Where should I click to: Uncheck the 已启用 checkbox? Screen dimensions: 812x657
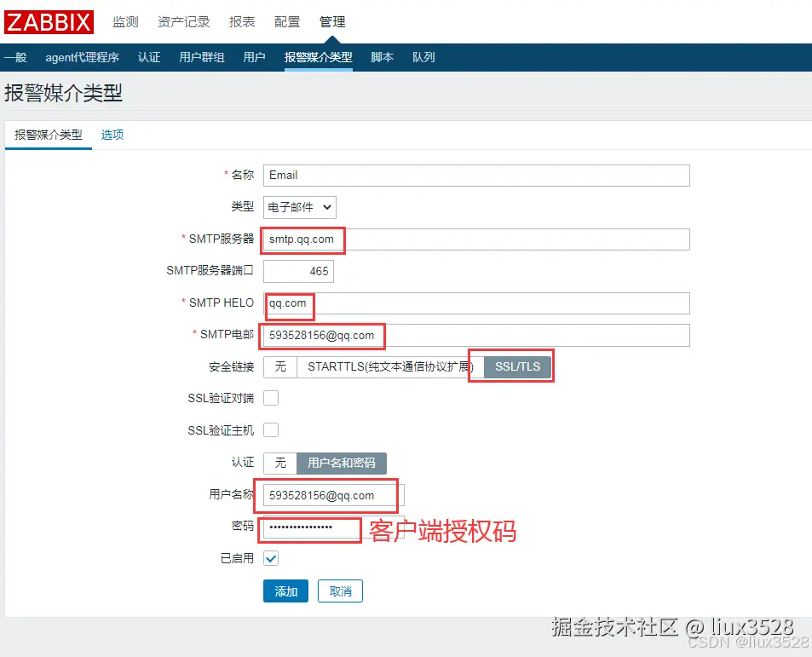pyautogui.click(x=270, y=558)
